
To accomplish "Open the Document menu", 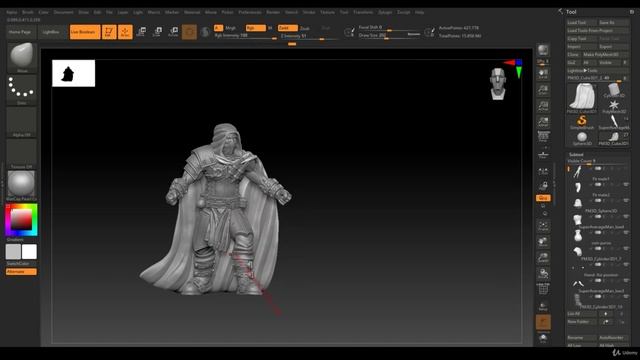I will (64, 12).
